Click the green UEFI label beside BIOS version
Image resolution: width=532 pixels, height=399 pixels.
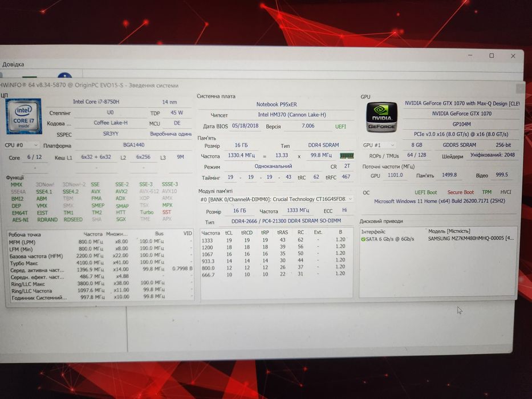point(340,126)
